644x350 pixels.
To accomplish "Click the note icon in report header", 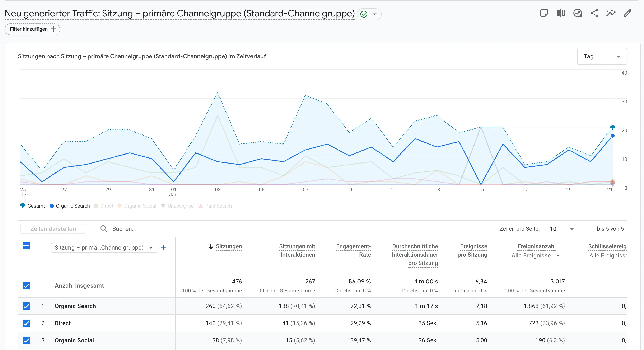I will pos(544,13).
